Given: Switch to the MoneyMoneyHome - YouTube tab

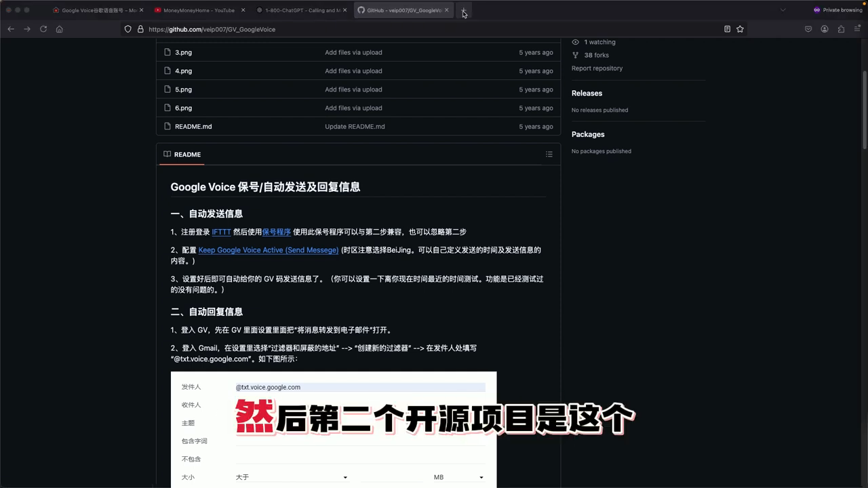Looking at the screenshot, I should [x=200, y=10].
